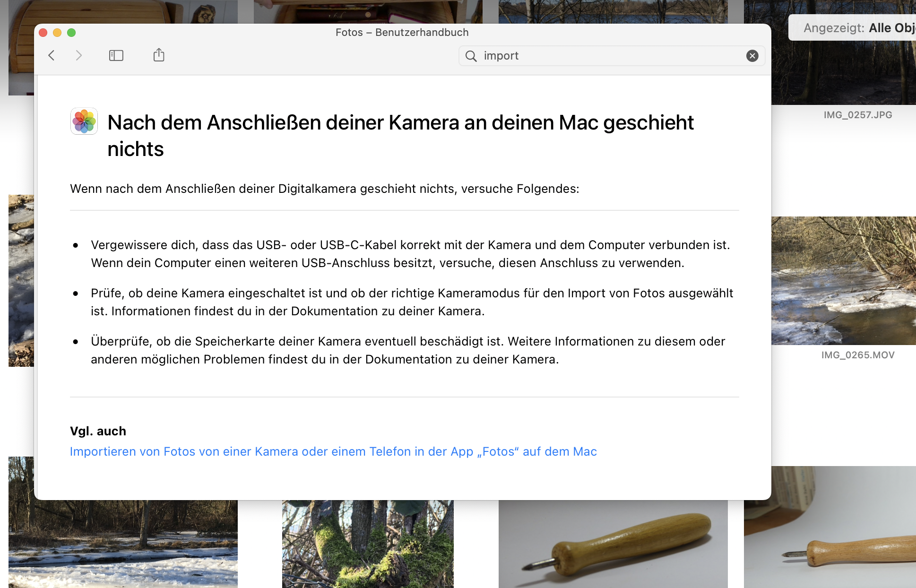Screen dimensions: 916x588
Task: Minimize the help window with yellow button
Action: point(57,33)
